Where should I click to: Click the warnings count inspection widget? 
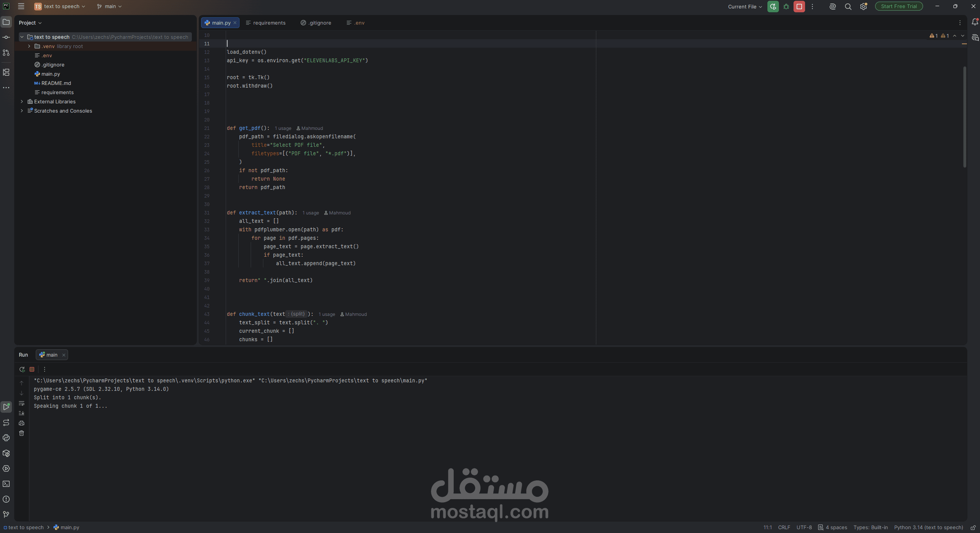point(939,36)
